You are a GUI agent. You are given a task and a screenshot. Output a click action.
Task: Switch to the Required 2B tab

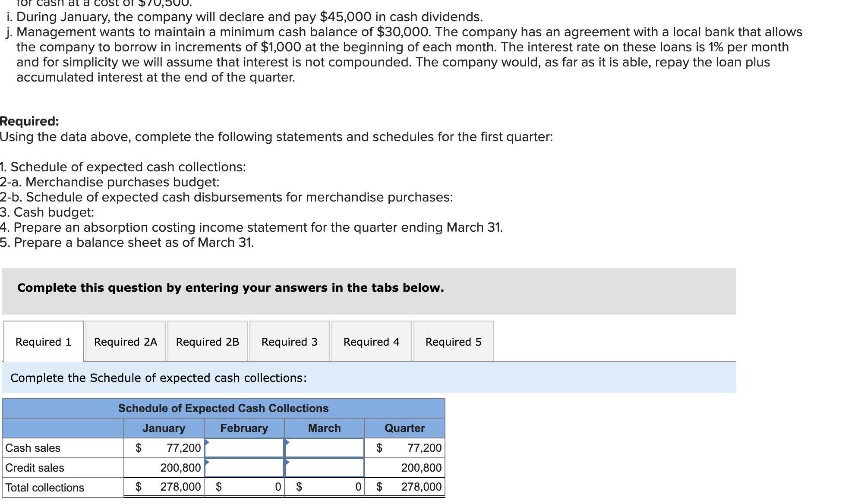[207, 342]
